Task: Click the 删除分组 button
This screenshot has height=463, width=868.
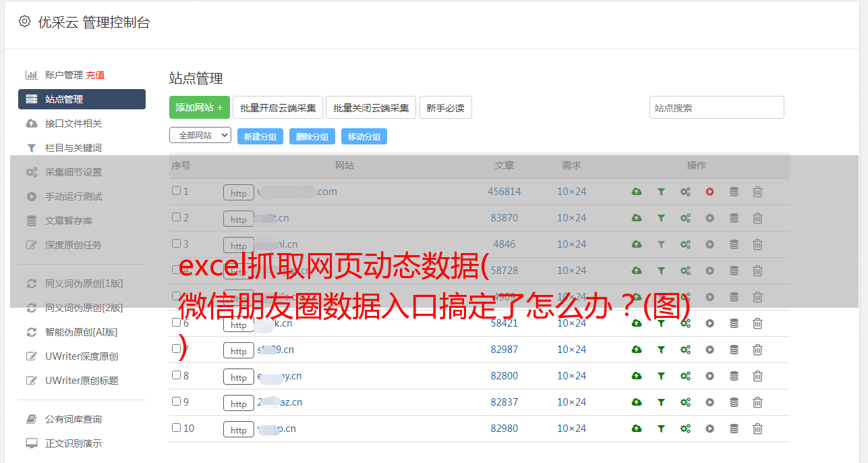Action: [x=312, y=136]
